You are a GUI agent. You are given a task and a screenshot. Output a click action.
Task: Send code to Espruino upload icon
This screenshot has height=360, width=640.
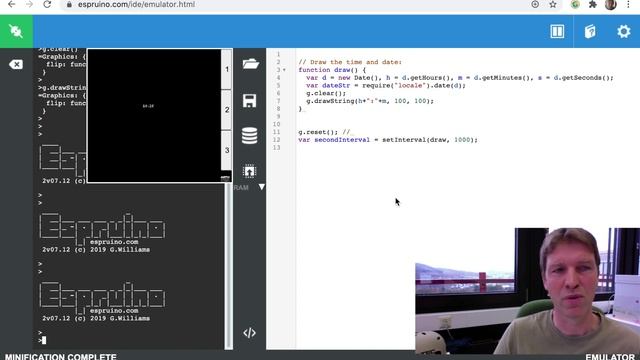tap(249, 171)
